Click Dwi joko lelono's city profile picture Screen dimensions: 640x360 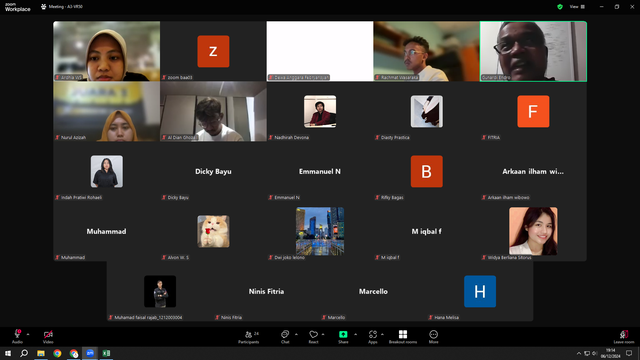pyautogui.click(x=320, y=231)
